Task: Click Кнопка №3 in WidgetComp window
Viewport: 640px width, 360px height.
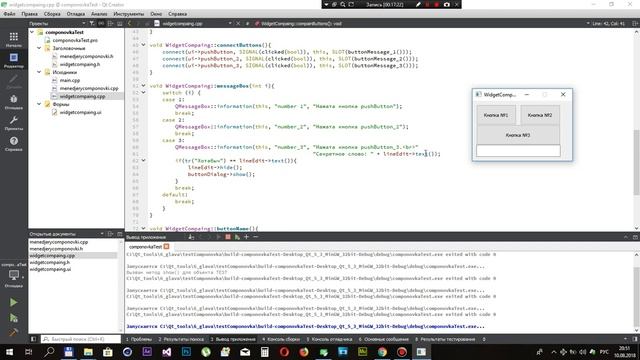Action: (518, 135)
